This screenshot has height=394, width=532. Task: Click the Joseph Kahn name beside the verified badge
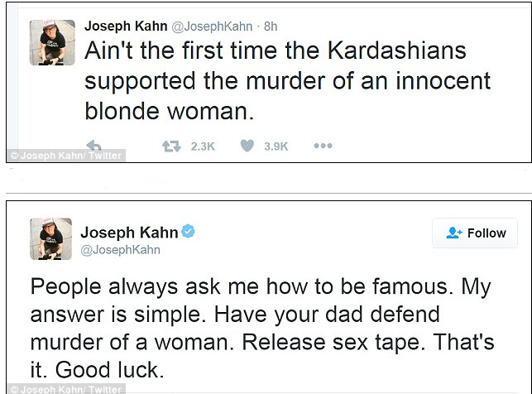(127, 231)
